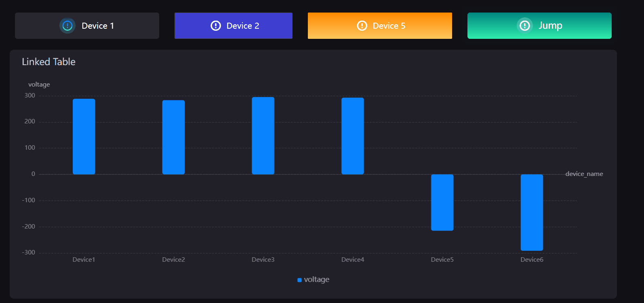This screenshot has width=644, height=303.
Task: Click the Device3 x-axis label
Action: [x=263, y=260]
